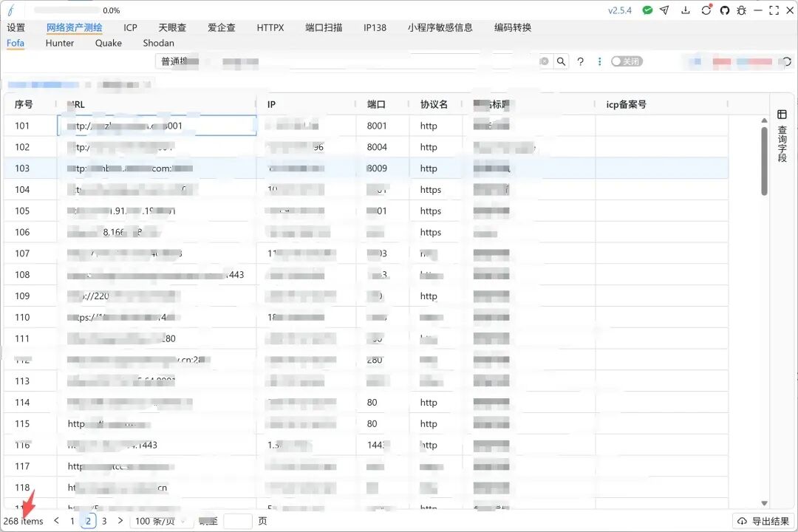The width and height of the screenshot is (798, 532).
Task: Open the 端口扫描 tab
Action: click(x=324, y=27)
